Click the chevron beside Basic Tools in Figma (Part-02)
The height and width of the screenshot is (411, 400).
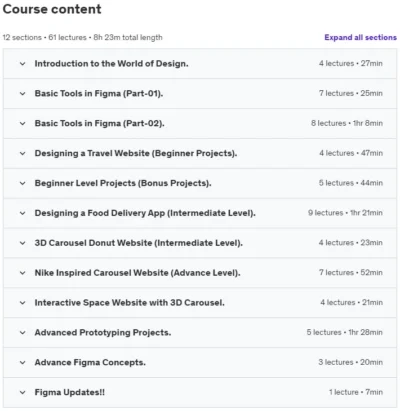tap(22, 124)
